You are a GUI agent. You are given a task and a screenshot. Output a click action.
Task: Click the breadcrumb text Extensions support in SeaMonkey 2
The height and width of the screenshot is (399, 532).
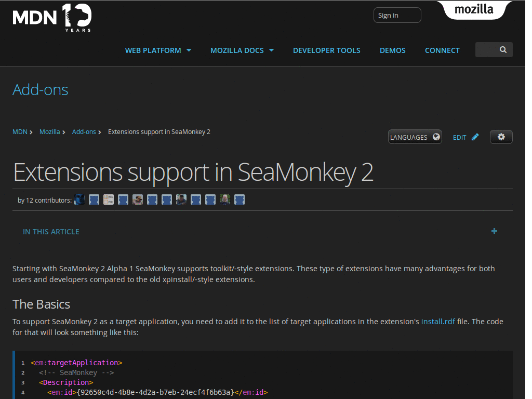point(159,131)
